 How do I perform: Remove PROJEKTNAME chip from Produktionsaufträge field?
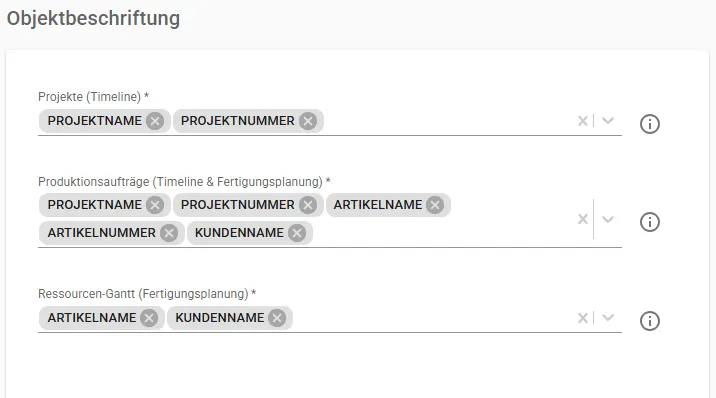click(155, 205)
